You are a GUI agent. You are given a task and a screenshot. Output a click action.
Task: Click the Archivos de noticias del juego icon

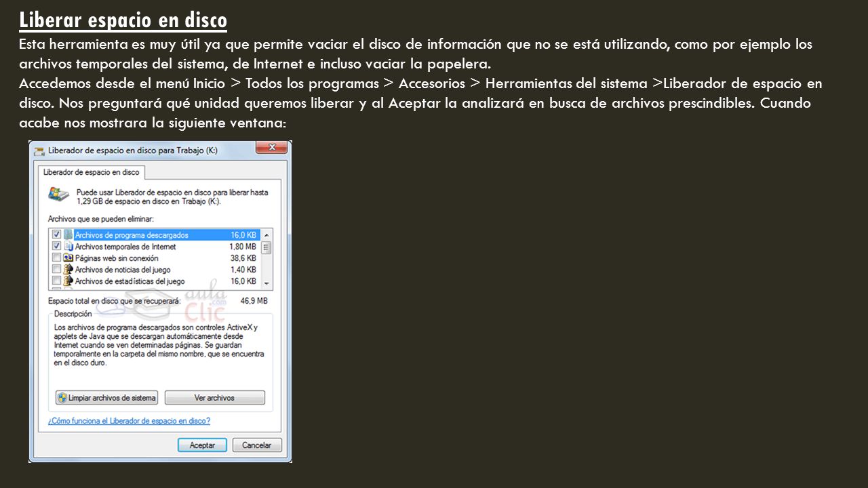pyautogui.click(x=68, y=270)
